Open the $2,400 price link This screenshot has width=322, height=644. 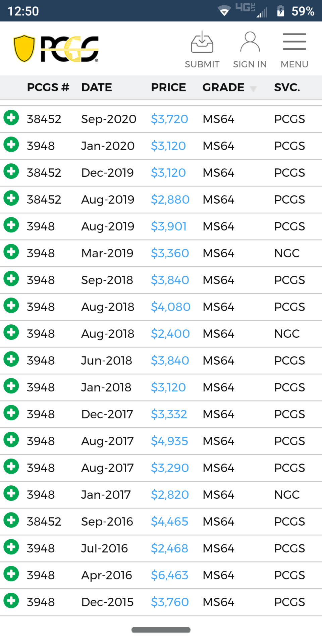coord(170,334)
